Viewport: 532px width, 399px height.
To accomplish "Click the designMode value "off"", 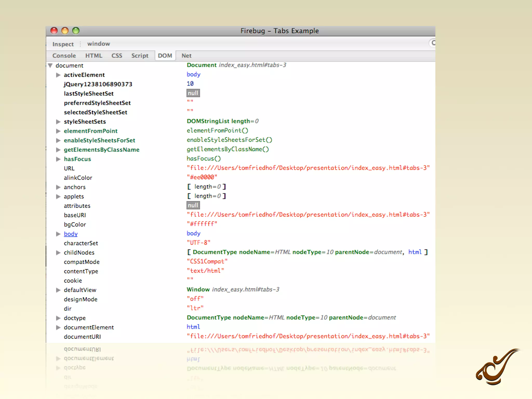I will 195,299.
